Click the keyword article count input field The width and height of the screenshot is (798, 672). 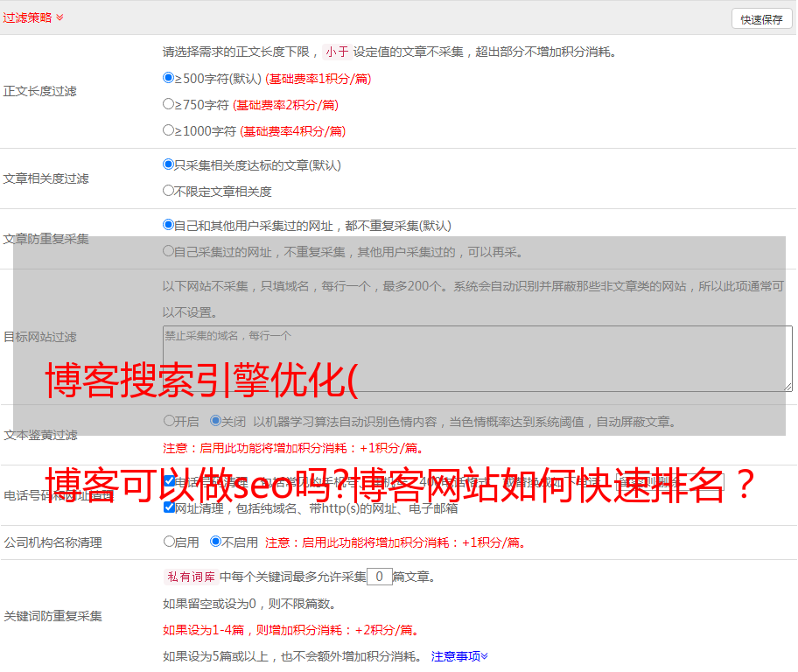coord(379,577)
